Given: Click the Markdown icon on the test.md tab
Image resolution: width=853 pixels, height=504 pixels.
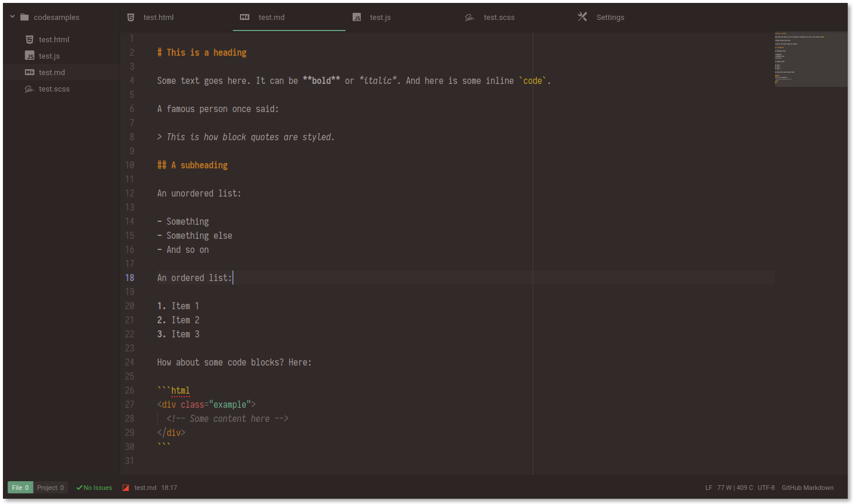Looking at the screenshot, I should (x=245, y=17).
